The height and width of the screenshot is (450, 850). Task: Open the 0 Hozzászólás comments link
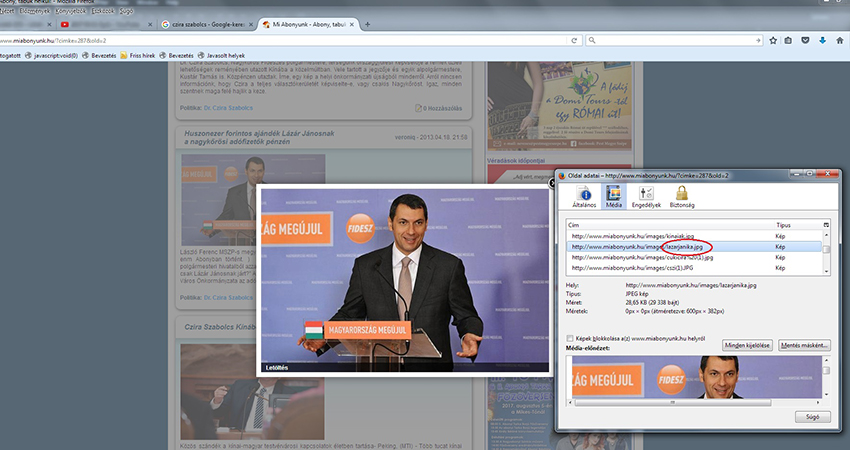[x=439, y=108]
